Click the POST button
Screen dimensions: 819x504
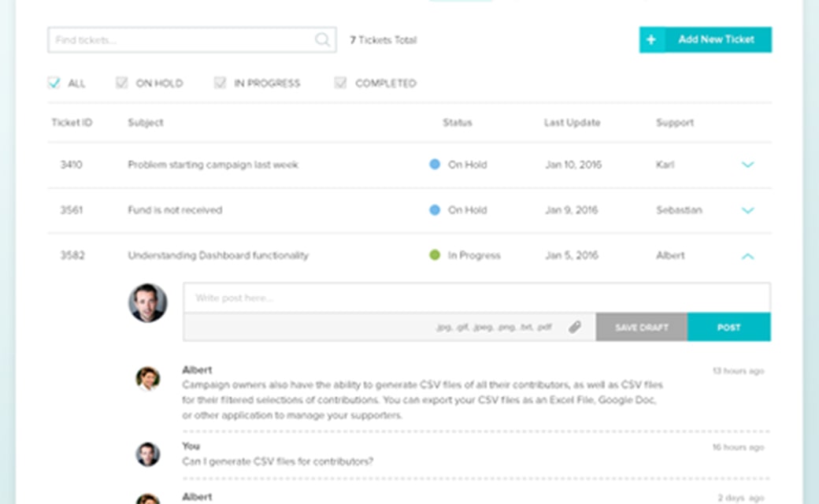(728, 327)
